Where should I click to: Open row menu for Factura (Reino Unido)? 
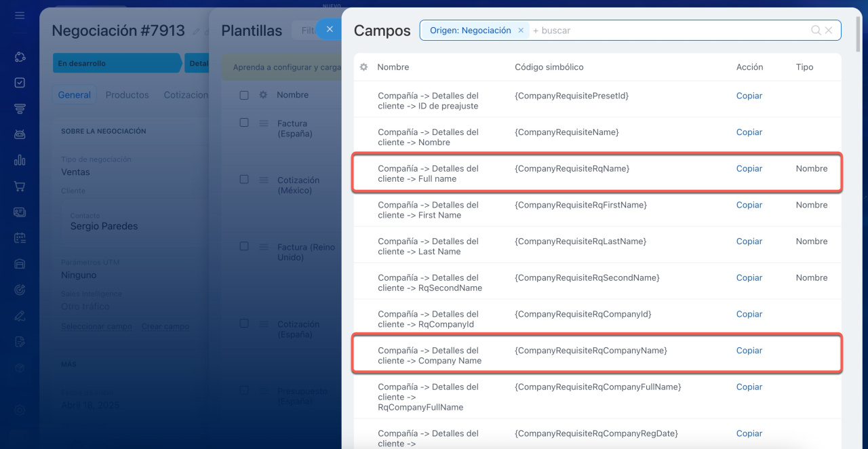pos(264,248)
